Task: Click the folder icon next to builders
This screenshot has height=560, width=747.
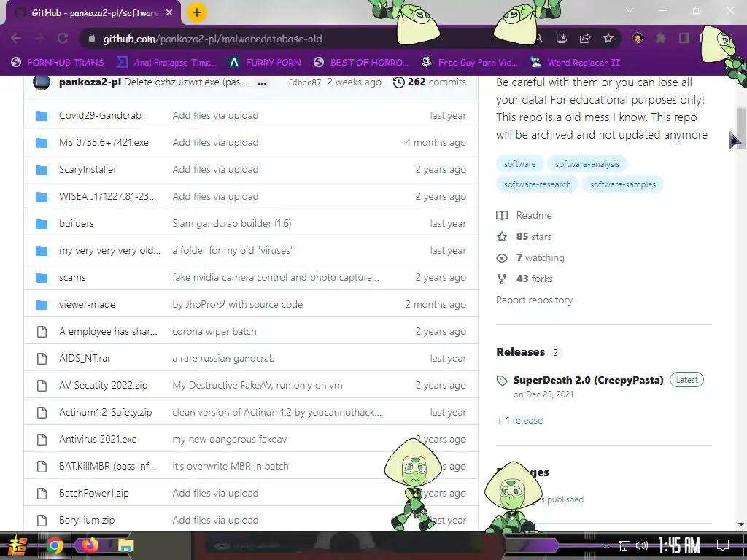Action: pyautogui.click(x=42, y=223)
